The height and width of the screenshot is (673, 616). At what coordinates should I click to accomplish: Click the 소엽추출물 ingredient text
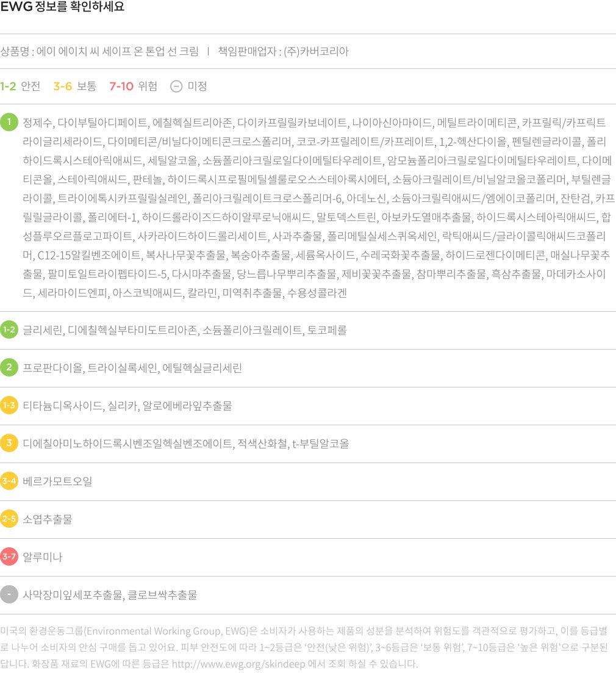tap(48, 519)
